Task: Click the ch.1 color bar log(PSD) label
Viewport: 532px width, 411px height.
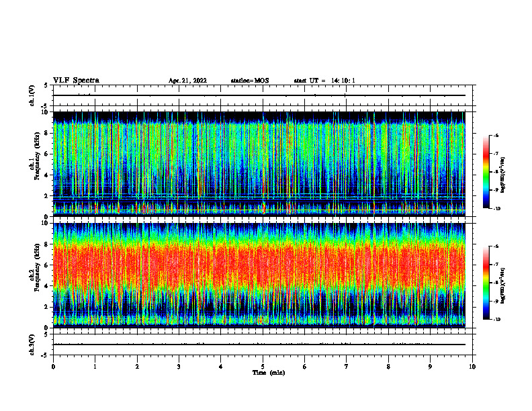Action: (503, 175)
